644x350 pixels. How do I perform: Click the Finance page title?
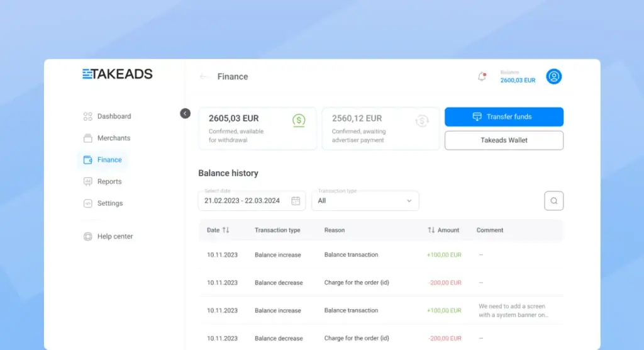(233, 77)
